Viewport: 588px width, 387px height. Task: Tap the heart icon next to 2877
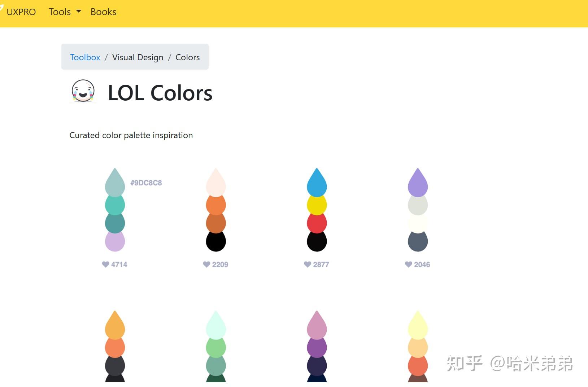click(x=308, y=264)
